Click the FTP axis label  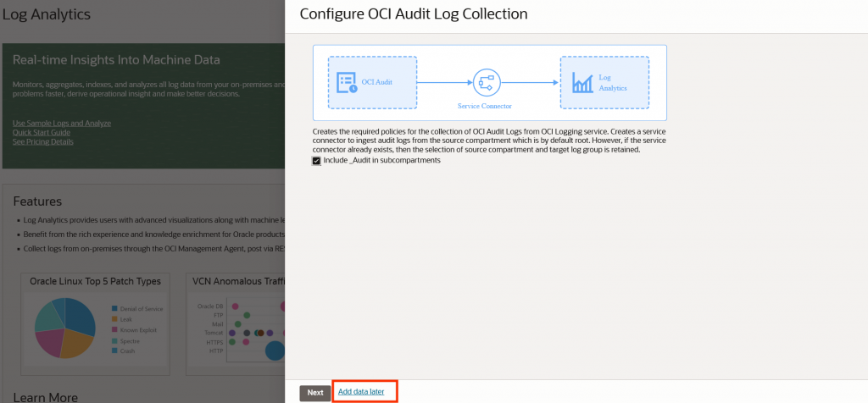[218, 315]
